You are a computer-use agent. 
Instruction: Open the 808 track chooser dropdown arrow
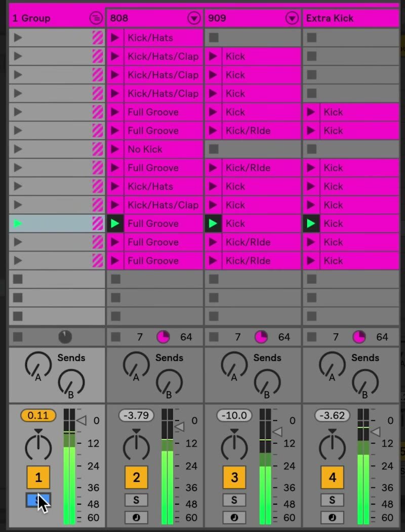(194, 18)
